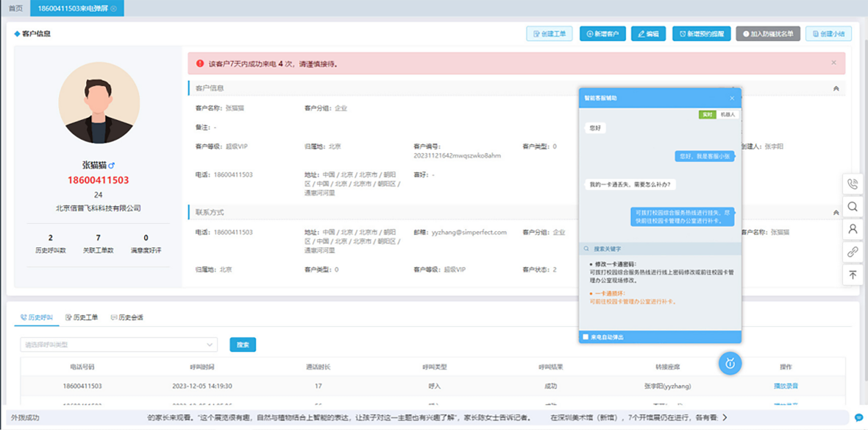Switch to 实时 mode in assistant panel

[707, 115]
